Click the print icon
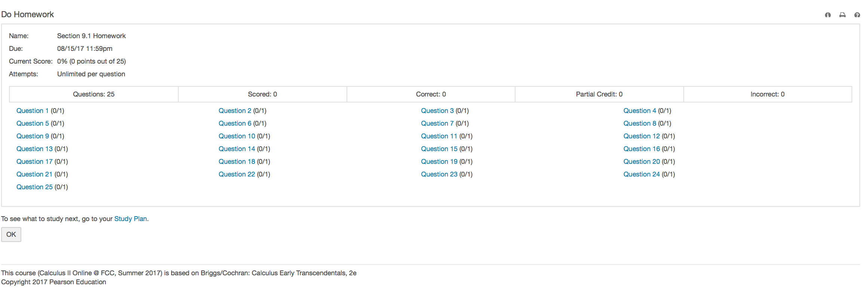Screen dimensions: 868x291 [x=842, y=15]
